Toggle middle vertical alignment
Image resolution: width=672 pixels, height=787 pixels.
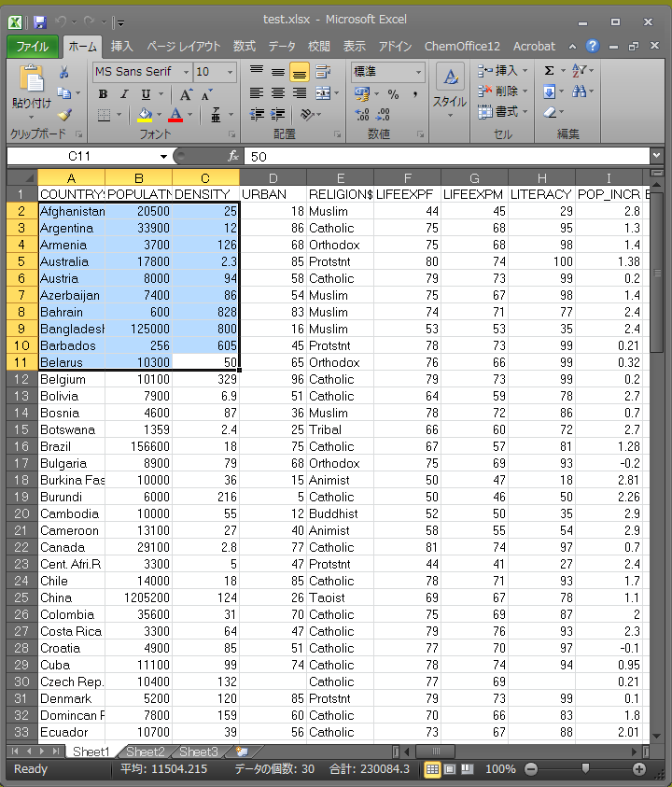pos(277,71)
